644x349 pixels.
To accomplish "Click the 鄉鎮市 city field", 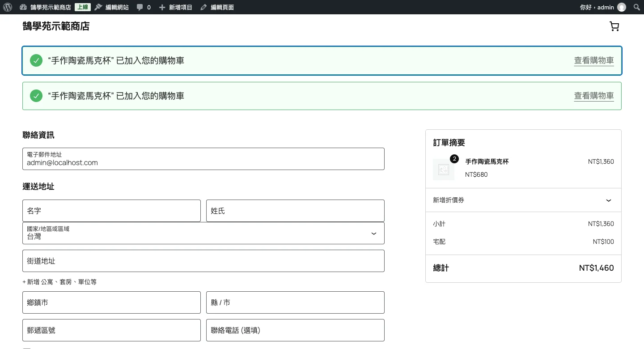I will (x=111, y=302).
